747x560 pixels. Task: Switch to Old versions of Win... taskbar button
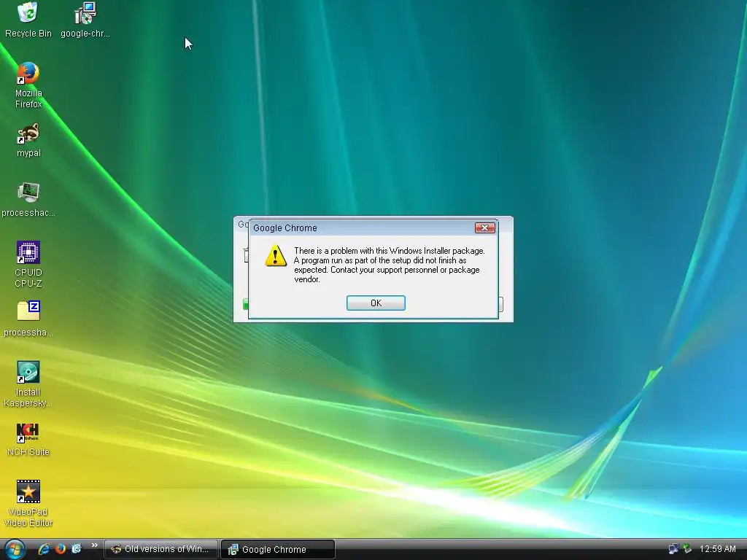(161, 549)
